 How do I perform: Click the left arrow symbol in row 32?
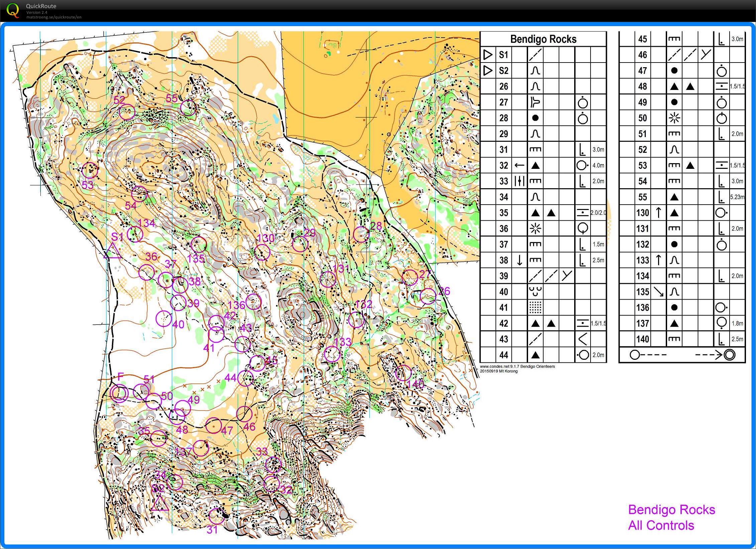click(519, 165)
